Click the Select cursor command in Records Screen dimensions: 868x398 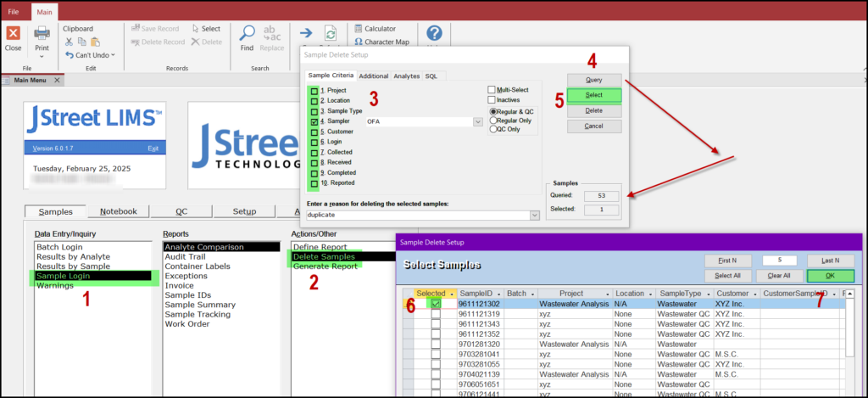(206, 29)
